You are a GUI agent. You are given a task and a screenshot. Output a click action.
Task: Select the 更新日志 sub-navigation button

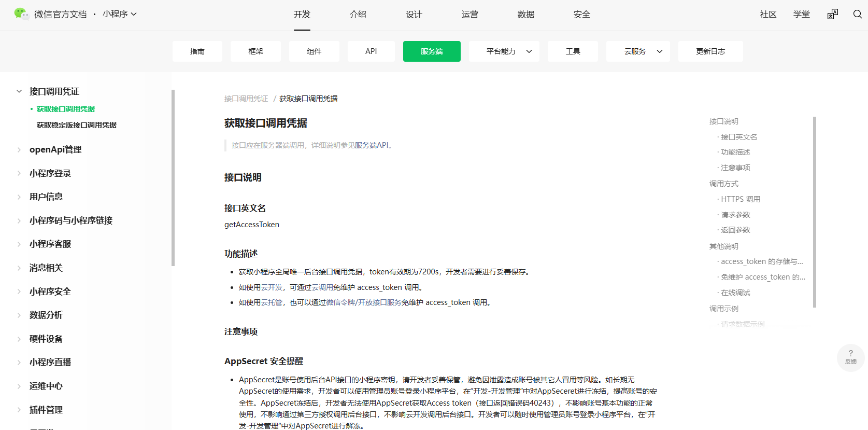tap(710, 51)
